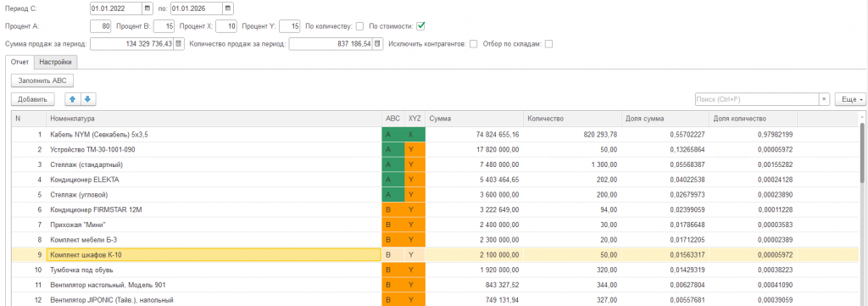Viewport: 868px width, 306px height.
Task: Toggle По количеству checkbox
Action: tap(359, 26)
